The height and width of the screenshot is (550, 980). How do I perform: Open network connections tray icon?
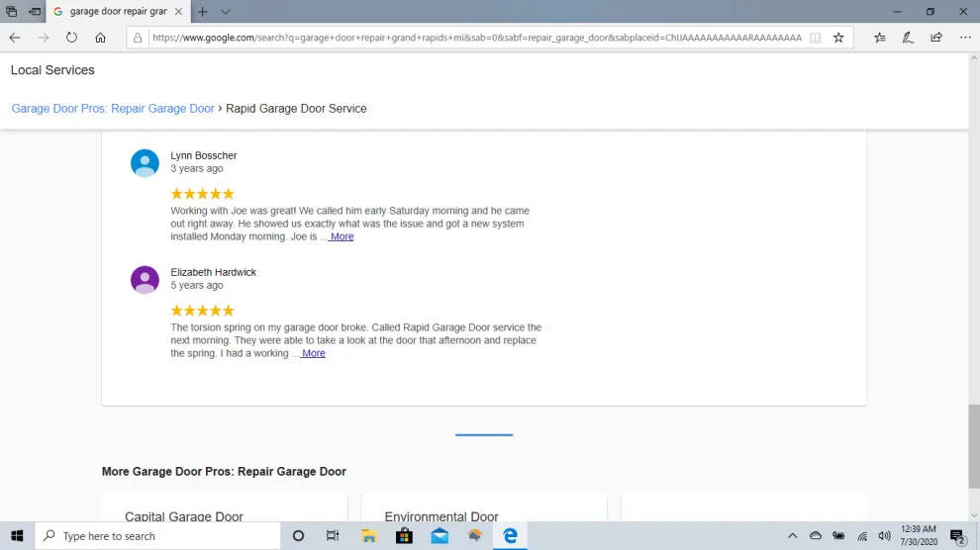(862, 535)
